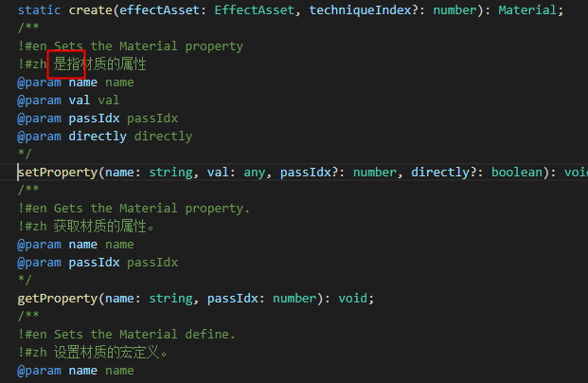Screen dimensions: 588x383
Task: Click the getProperty method name
Action: pos(57,298)
